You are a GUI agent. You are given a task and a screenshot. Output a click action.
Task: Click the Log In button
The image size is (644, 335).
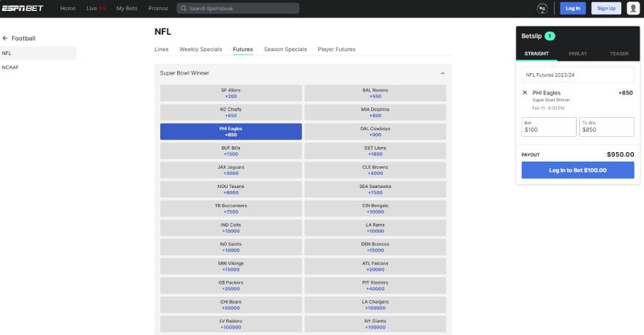click(572, 8)
